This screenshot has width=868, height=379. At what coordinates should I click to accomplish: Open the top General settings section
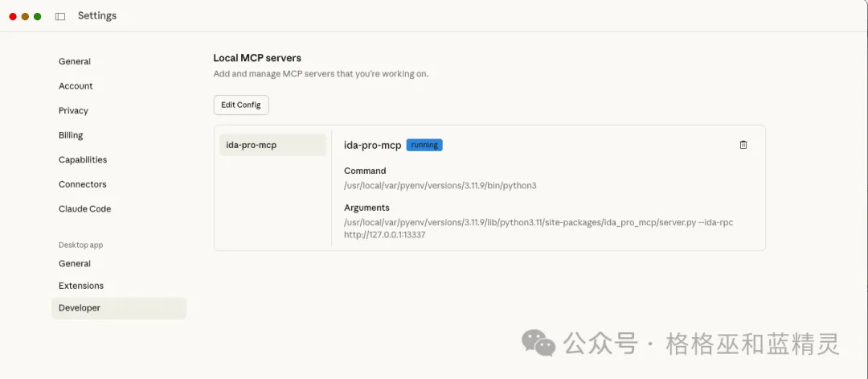pos(75,61)
